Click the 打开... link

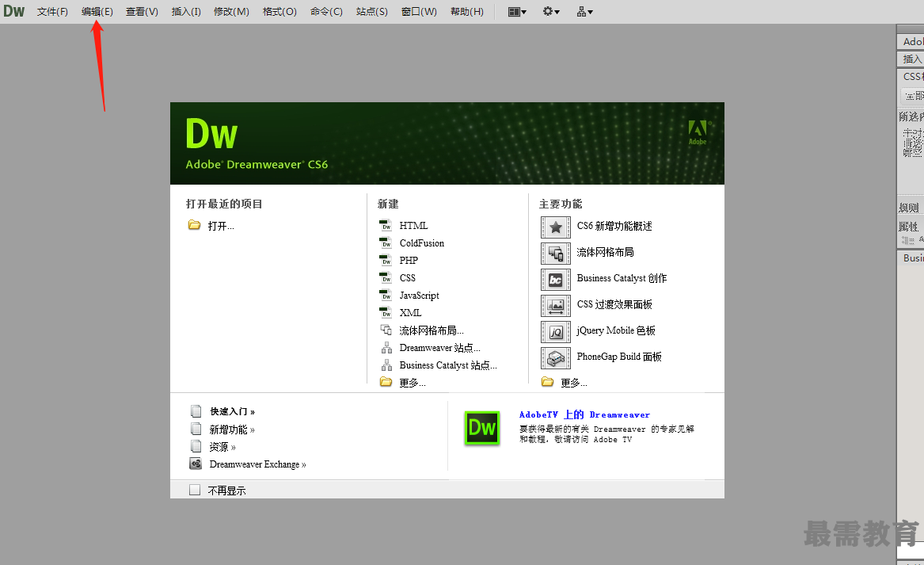click(221, 226)
